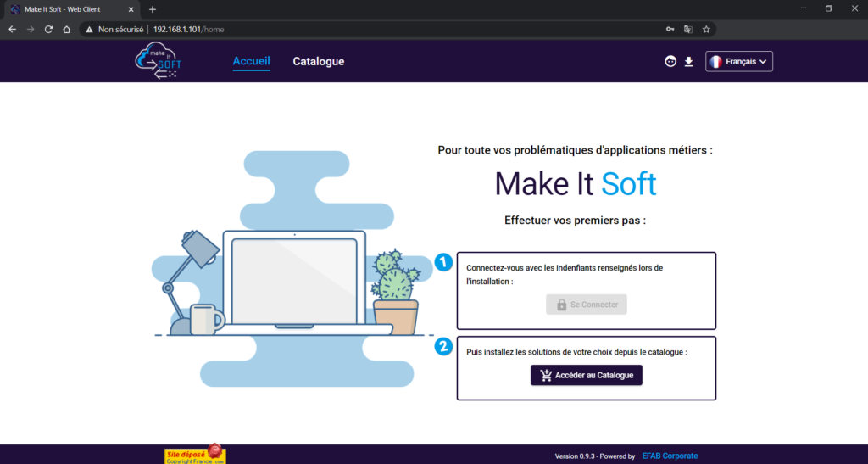The width and height of the screenshot is (868, 464).
Task: Open the EFAB Corporate link
Action: tap(670, 456)
